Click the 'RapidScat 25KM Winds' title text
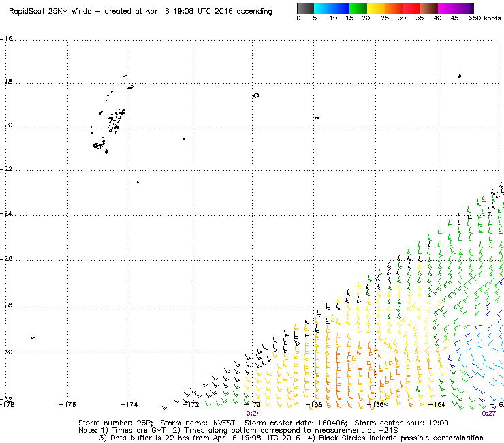Screen dimensions: 504x443 tap(50, 12)
